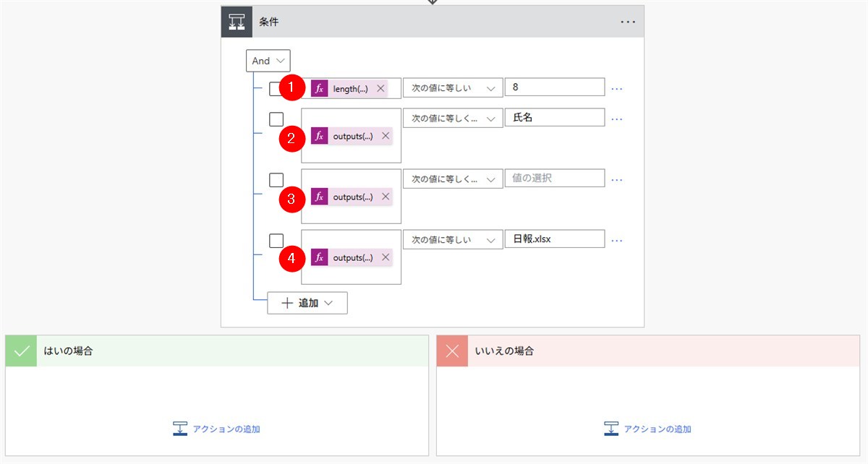Click the empty 値の選択 value field
Image resolution: width=868 pixels, height=464 pixels.
(554, 178)
